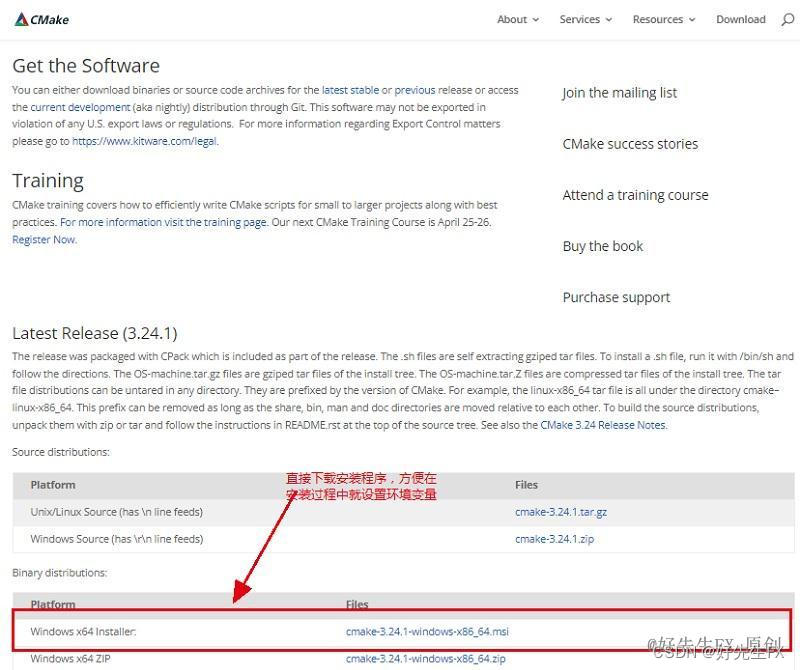The height and width of the screenshot is (670, 800).
Task: Download cmake-3.24.1.zip source archive
Action: tap(554, 539)
